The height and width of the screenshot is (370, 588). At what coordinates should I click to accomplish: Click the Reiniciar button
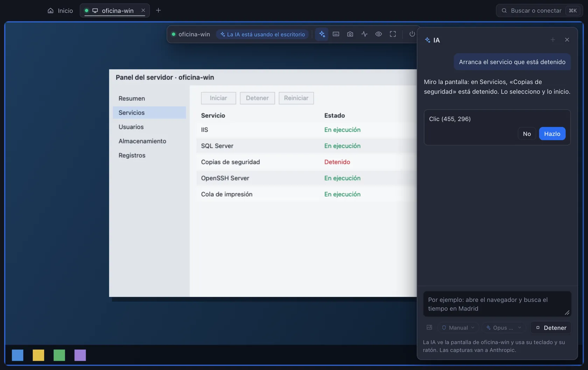(x=296, y=98)
